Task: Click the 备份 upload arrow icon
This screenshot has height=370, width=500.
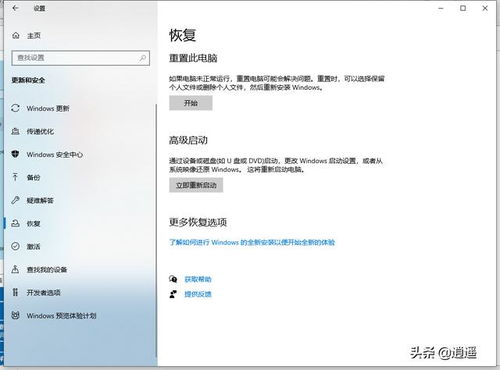Action: tap(15, 177)
